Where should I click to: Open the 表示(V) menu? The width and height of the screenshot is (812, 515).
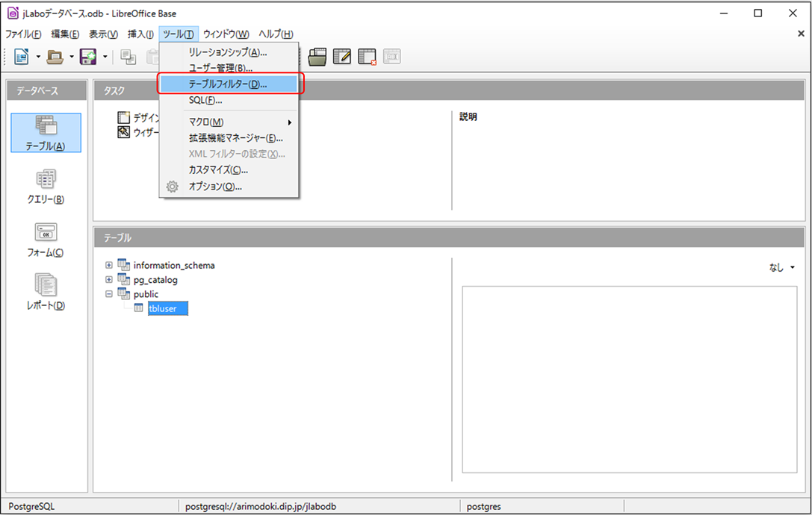(103, 34)
